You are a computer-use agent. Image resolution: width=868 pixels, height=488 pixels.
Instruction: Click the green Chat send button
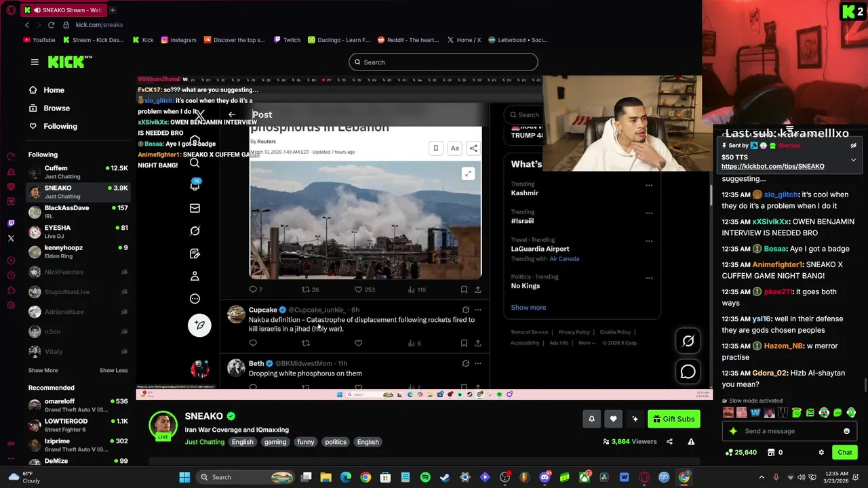pos(844,452)
